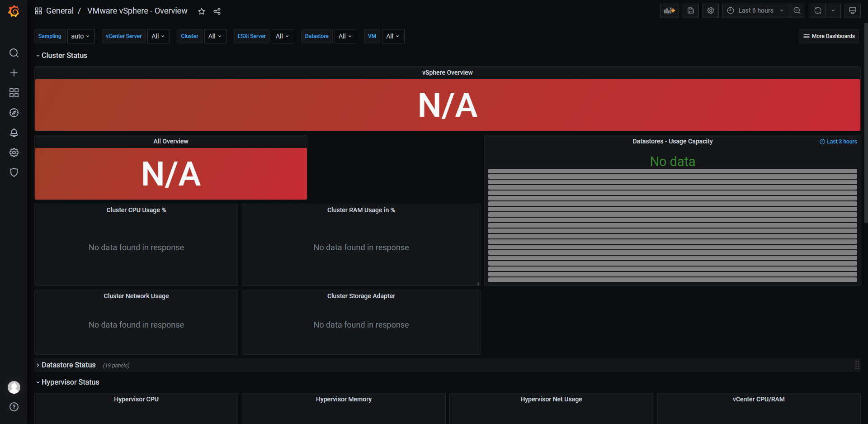Open Cluster Storage Adapter panel menu
The height and width of the screenshot is (424, 868).
click(x=361, y=296)
